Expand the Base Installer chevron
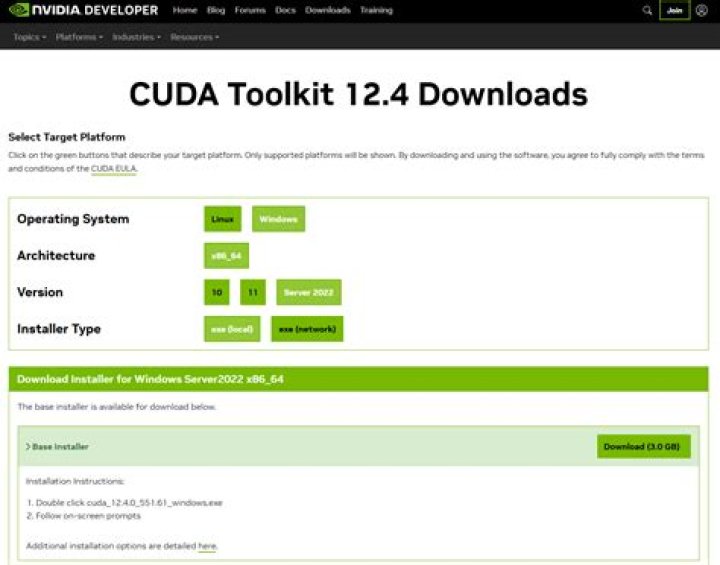The height and width of the screenshot is (565, 720). pos(28,446)
